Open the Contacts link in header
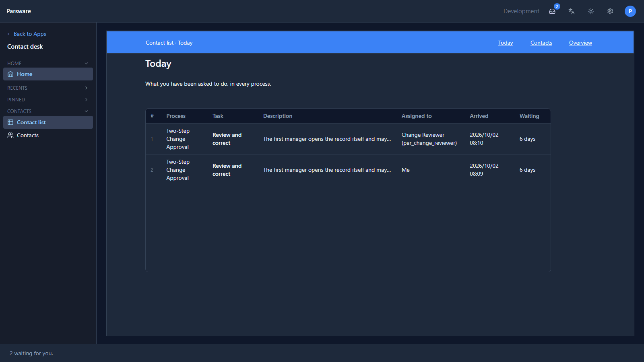 [x=541, y=43]
